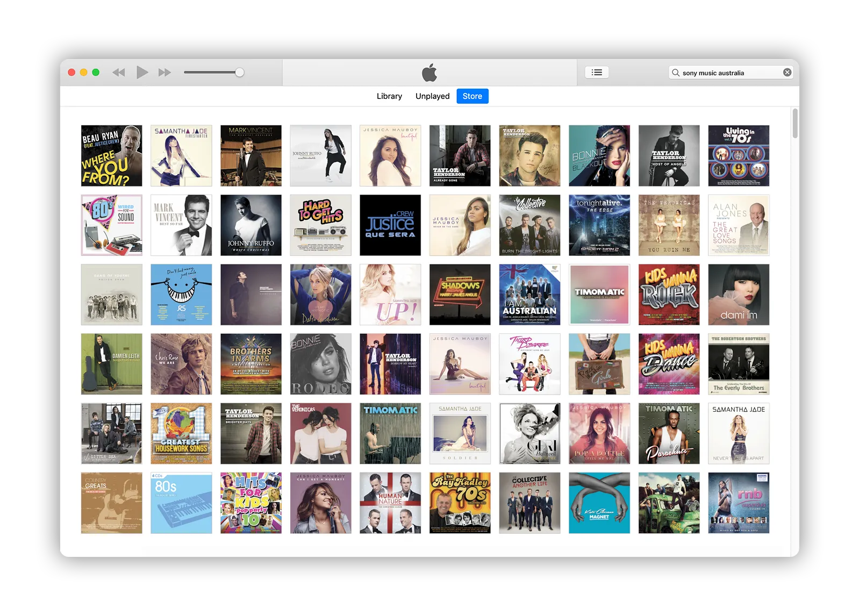Screen dimensions: 859x616
Task: Open the UP! album cover
Action: point(390,295)
